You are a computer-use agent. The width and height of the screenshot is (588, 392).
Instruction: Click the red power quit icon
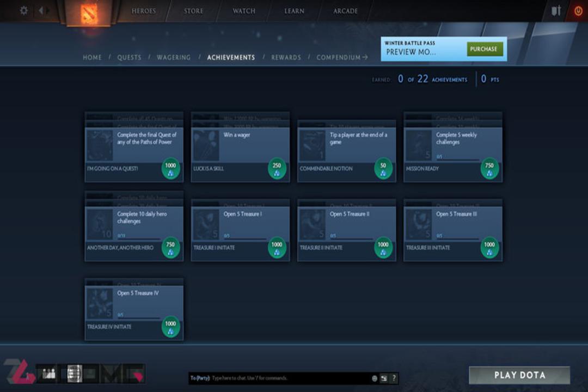click(578, 11)
